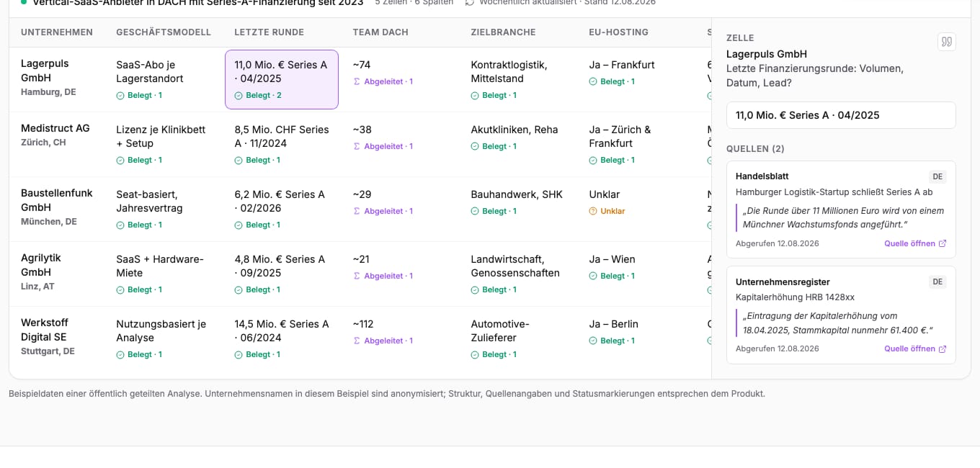Click the Belegt badge under Ja – Wien
Viewport: 980px width, 468px height.
[612, 276]
